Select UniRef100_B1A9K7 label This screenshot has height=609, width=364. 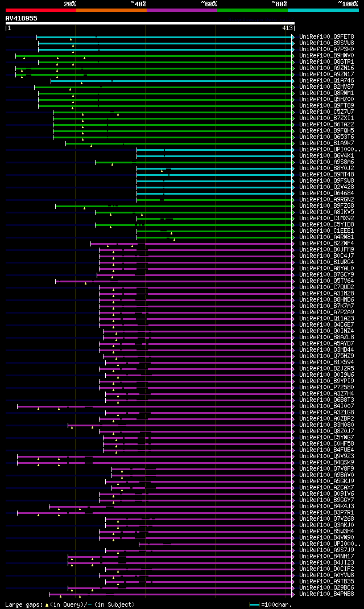[326, 143]
